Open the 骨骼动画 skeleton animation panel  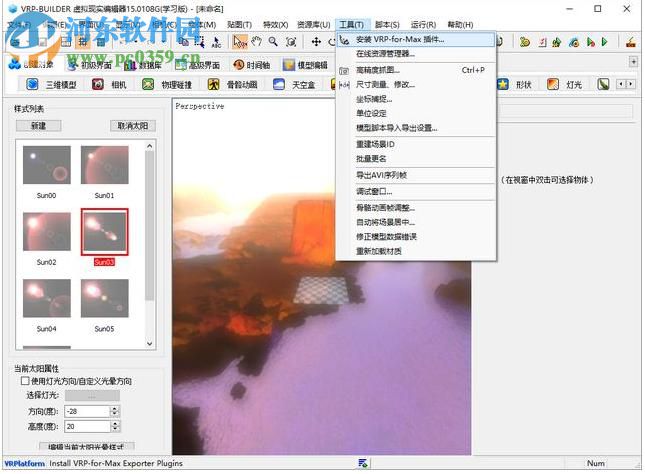tap(232, 84)
